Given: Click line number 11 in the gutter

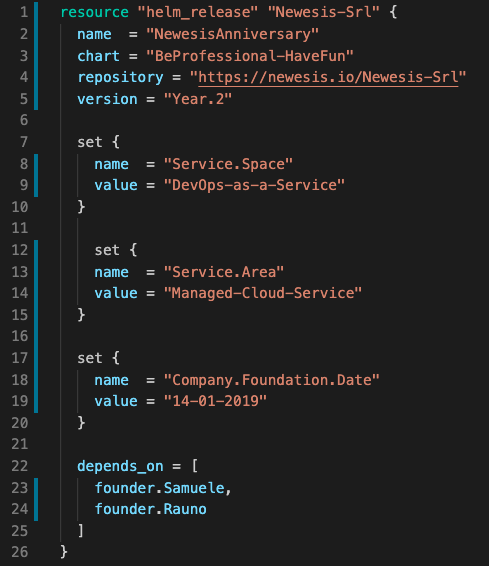Looking at the screenshot, I should [x=20, y=228].
